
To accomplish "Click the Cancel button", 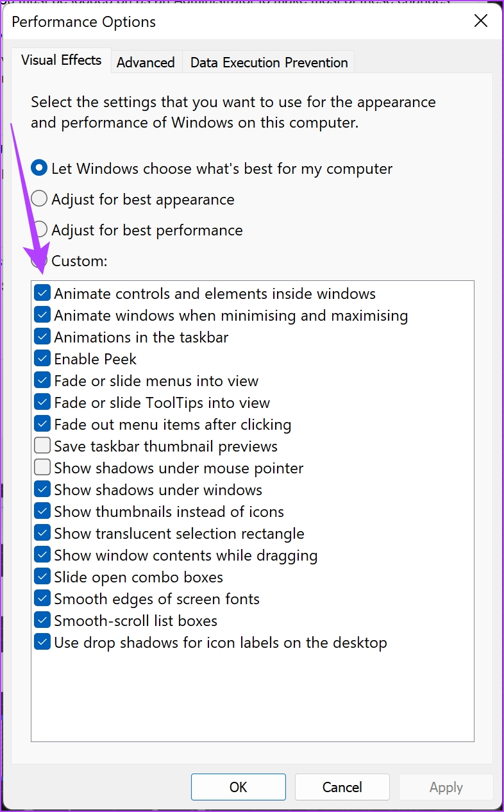I will (x=342, y=787).
